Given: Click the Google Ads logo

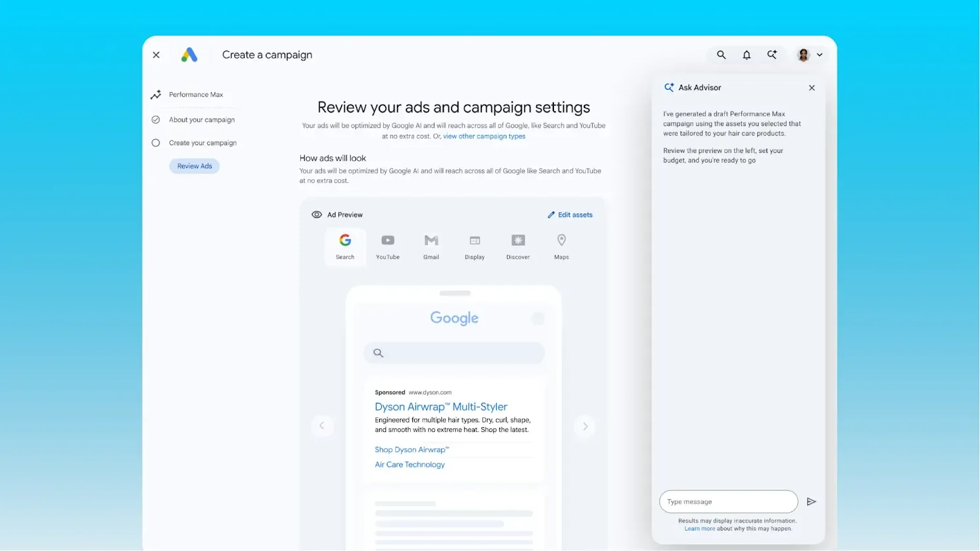Looking at the screenshot, I should pos(189,55).
